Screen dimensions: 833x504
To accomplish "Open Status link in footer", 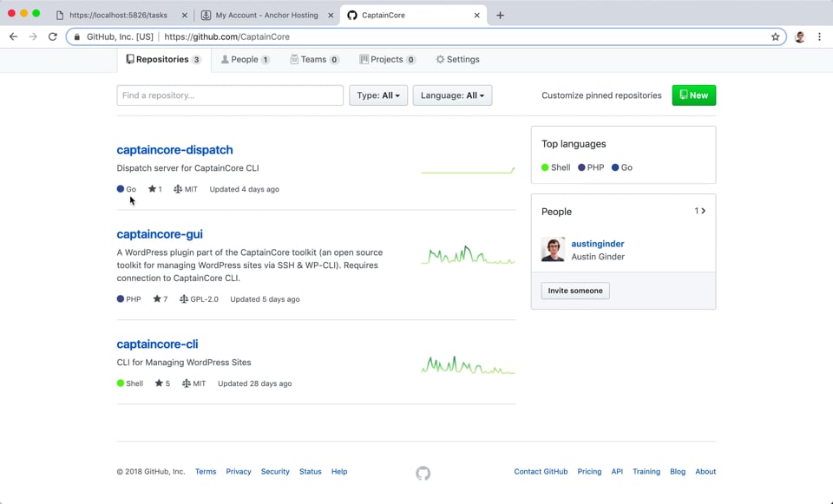I will click(x=311, y=472).
